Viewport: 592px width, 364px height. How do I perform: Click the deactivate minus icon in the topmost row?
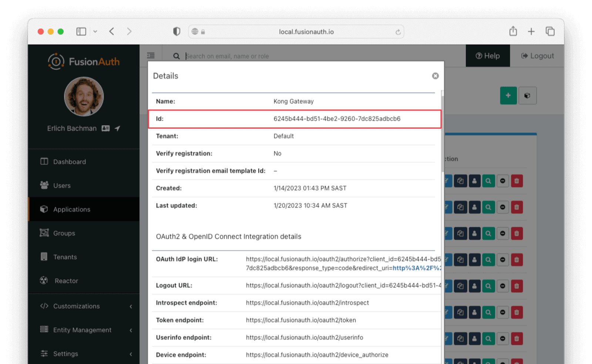(x=502, y=181)
